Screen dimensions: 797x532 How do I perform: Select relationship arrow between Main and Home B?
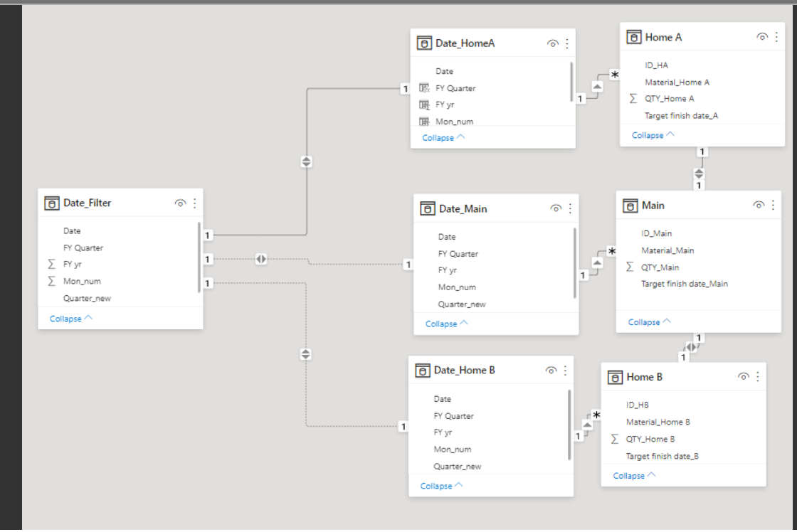tap(691, 347)
